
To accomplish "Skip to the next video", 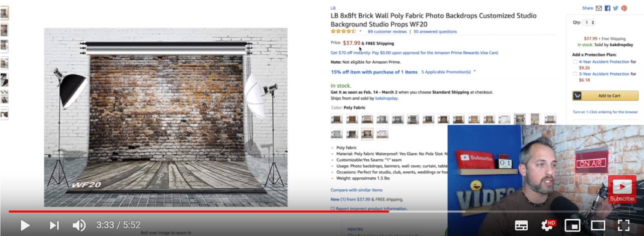I will click(54, 225).
